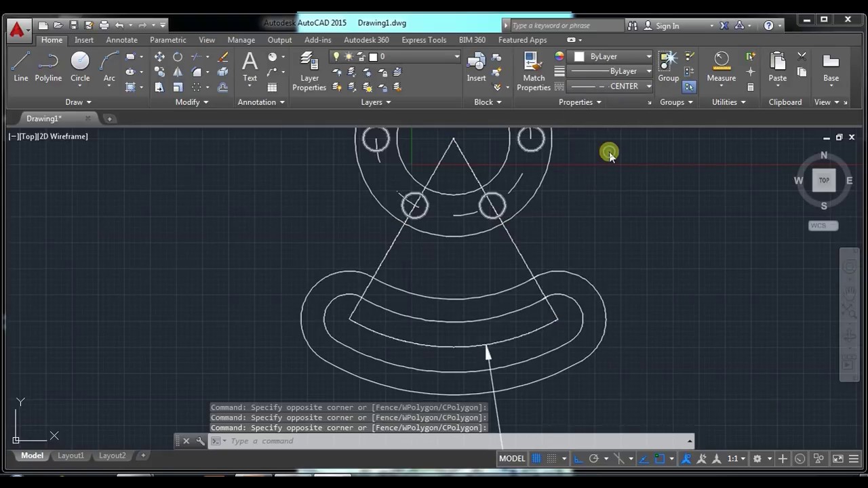Expand the Modify panel
Viewport: 868px width, 488px height.
pyautogui.click(x=192, y=102)
